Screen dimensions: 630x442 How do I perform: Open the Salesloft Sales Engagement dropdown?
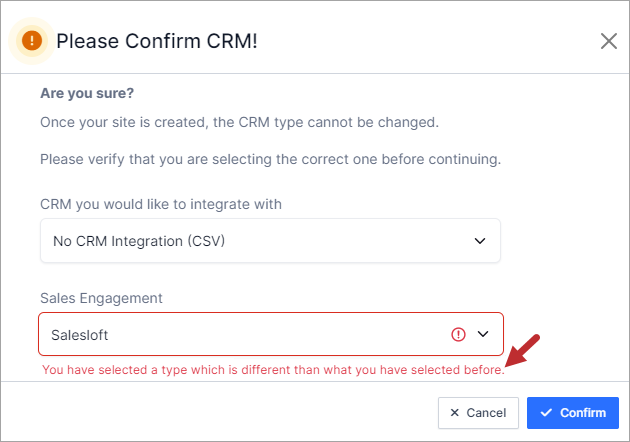coord(271,334)
